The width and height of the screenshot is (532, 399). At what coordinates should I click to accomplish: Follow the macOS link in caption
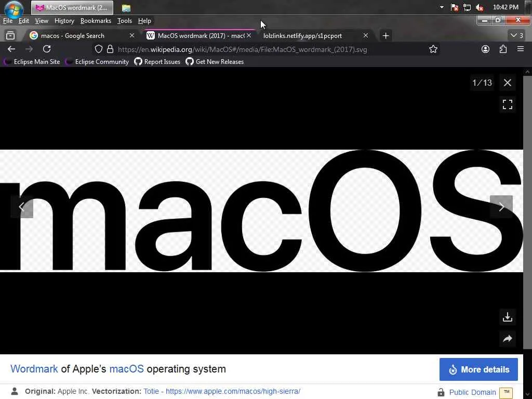coord(126,369)
